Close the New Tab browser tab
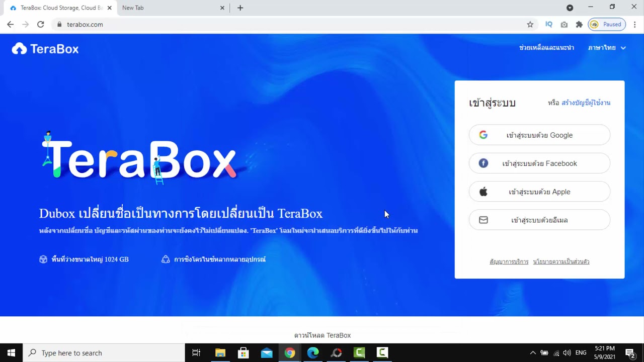The image size is (644, 362). click(x=223, y=8)
